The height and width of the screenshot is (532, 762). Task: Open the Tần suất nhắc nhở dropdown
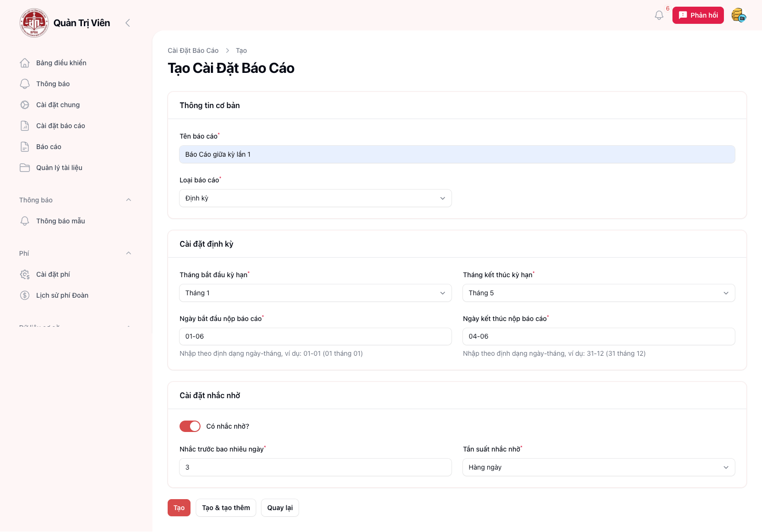pos(598,467)
